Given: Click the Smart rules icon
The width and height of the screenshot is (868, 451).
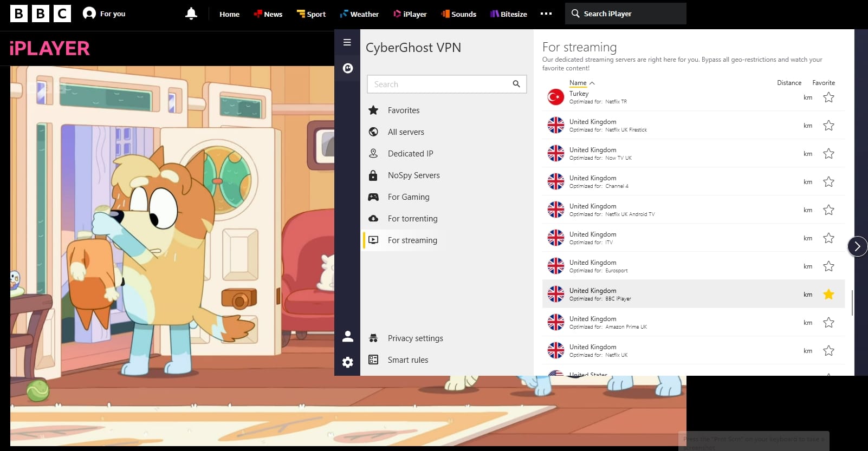Looking at the screenshot, I should click(373, 360).
